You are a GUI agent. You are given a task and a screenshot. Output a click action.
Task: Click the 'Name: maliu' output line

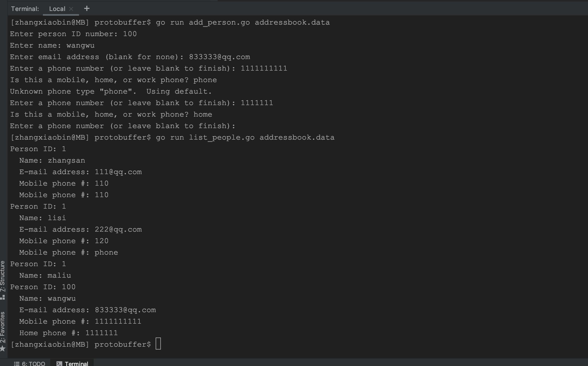tap(45, 276)
